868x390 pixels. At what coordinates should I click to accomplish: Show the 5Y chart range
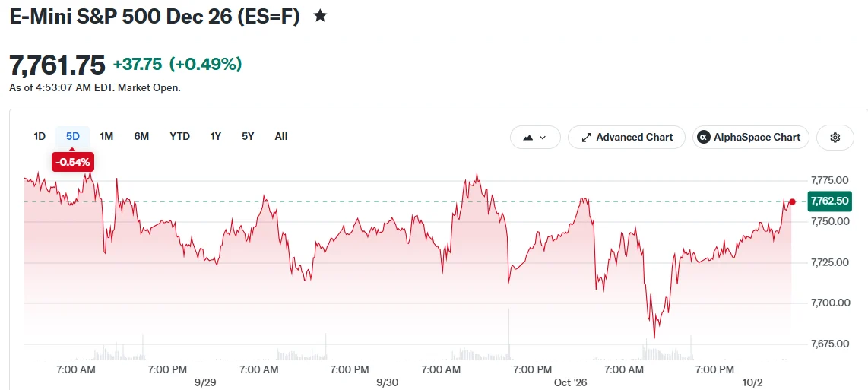tap(248, 136)
